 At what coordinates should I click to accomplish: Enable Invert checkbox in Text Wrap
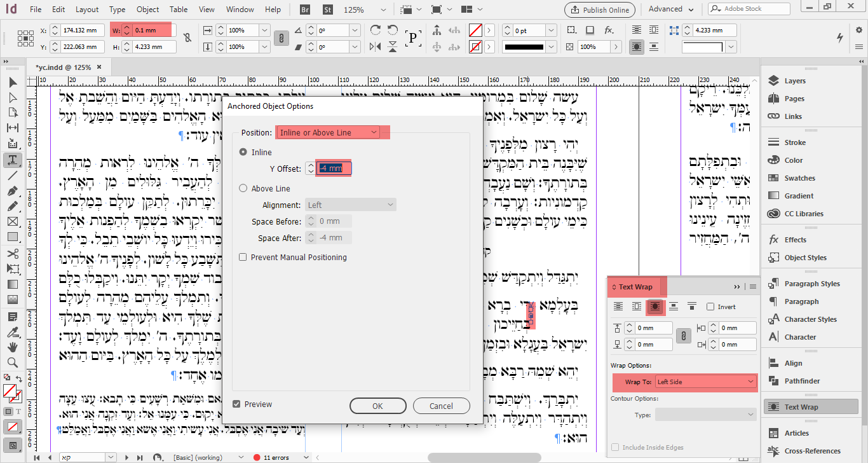[710, 307]
